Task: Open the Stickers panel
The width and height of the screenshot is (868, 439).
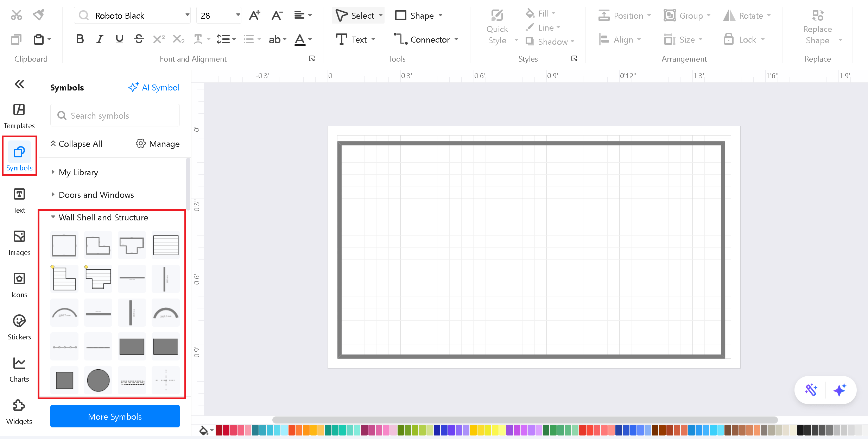Action: [19, 327]
